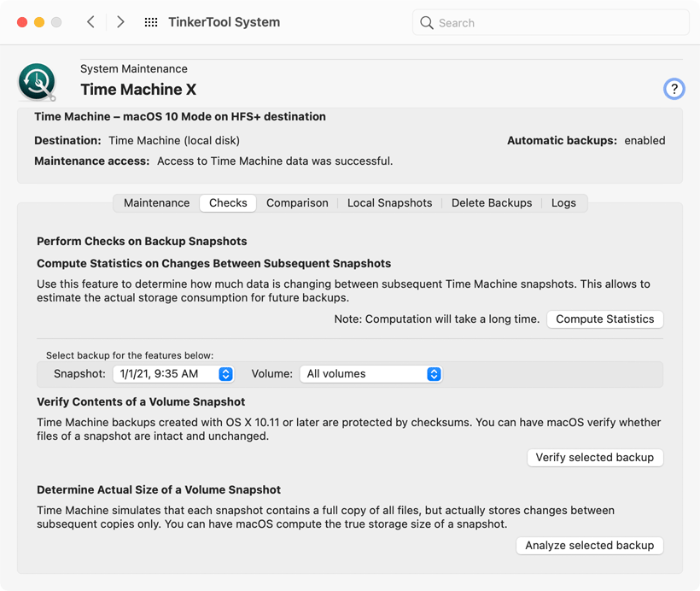Switch to the Maintenance tab
This screenshot has height=591, width=700.
(x=157, y=202)
